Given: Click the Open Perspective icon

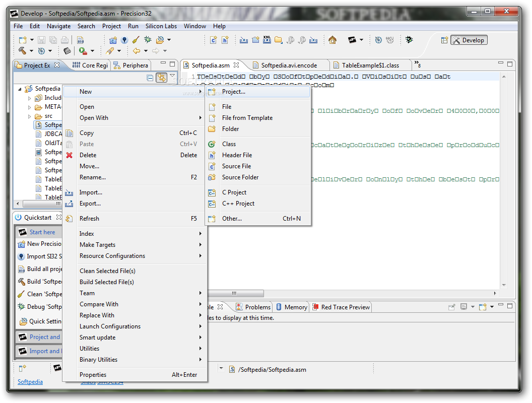Looking at the screenshot, I should [444, 40].
